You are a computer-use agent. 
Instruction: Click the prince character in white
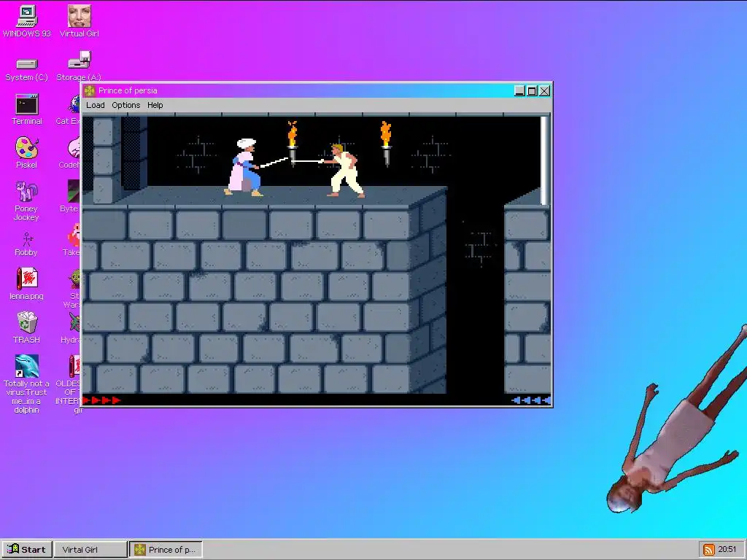[345, 171]
